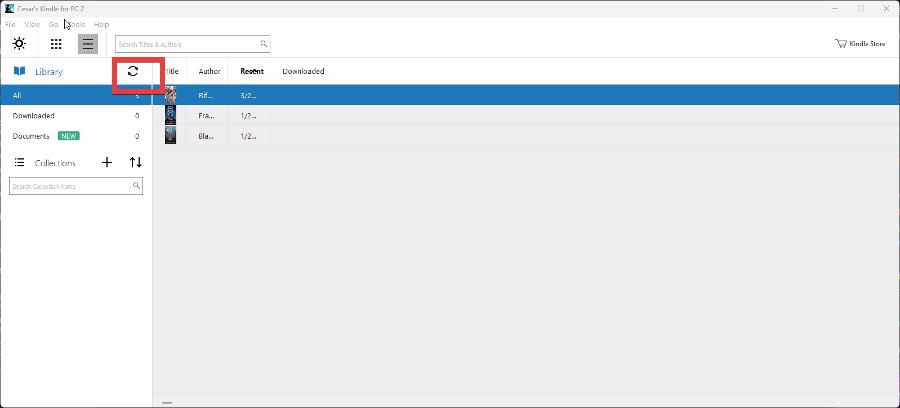Click author cell 'Fra...'

click(x=205, y=115)
